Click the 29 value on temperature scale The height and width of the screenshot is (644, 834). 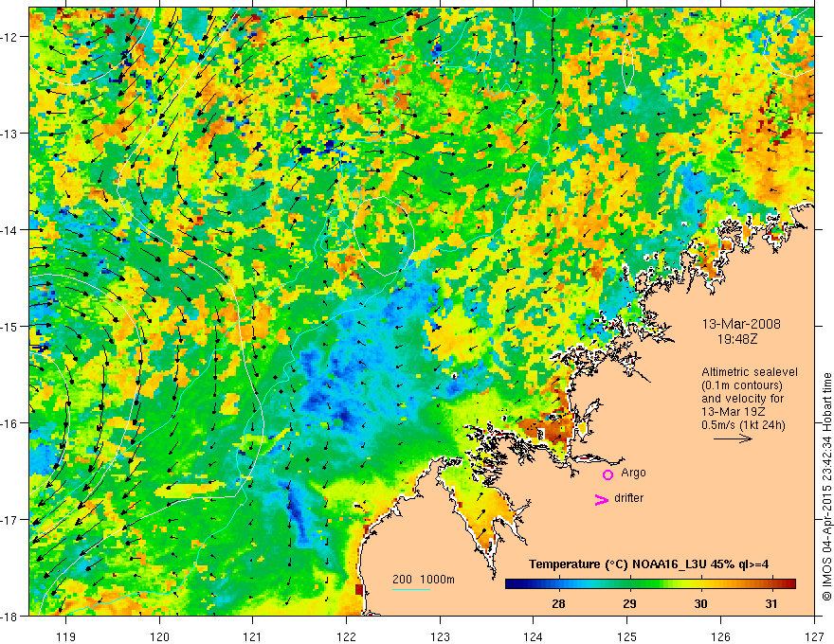tap(629, 603)
